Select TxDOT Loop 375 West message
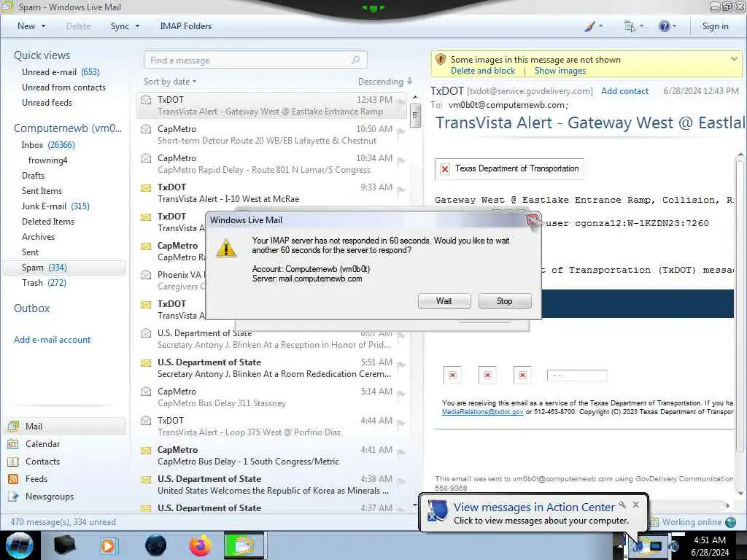This screenshot has width=747, height=560. point(271,426)
